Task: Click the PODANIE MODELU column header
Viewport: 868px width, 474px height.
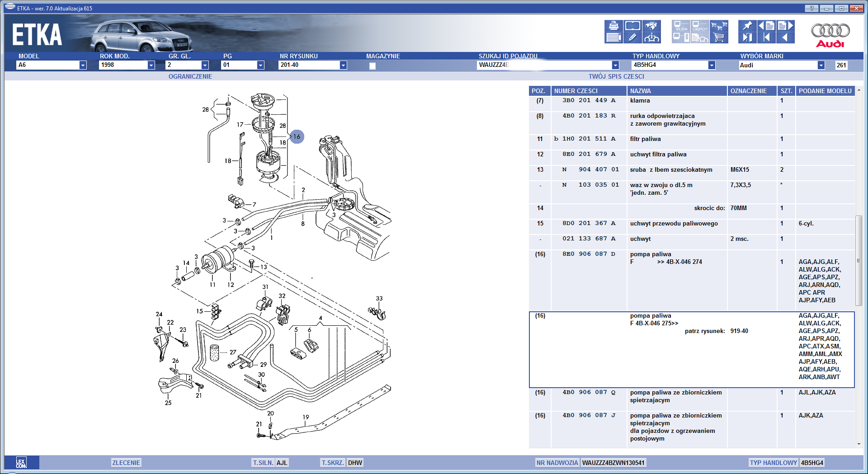Action: [x=825, y=91]
